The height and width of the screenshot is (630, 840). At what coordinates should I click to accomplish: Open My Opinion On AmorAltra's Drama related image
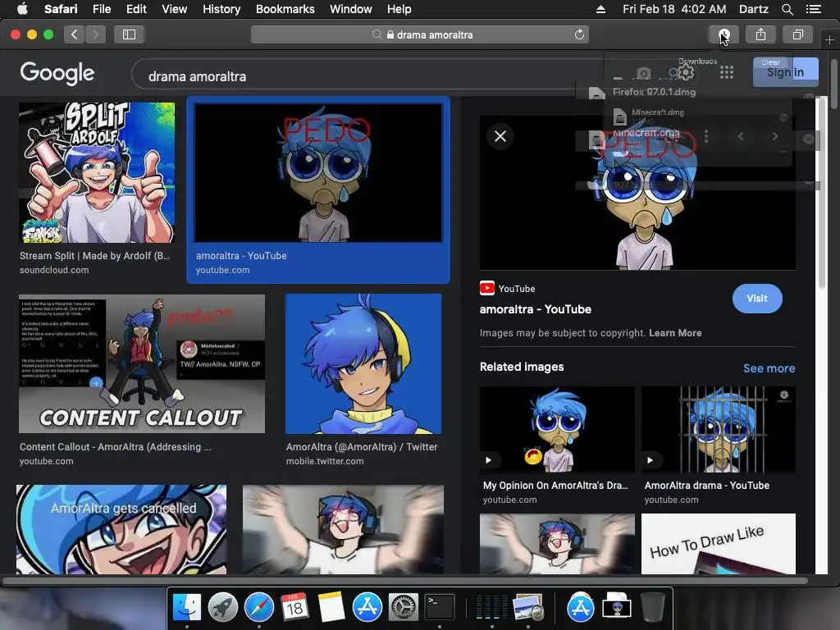click(x=557, y=429)
